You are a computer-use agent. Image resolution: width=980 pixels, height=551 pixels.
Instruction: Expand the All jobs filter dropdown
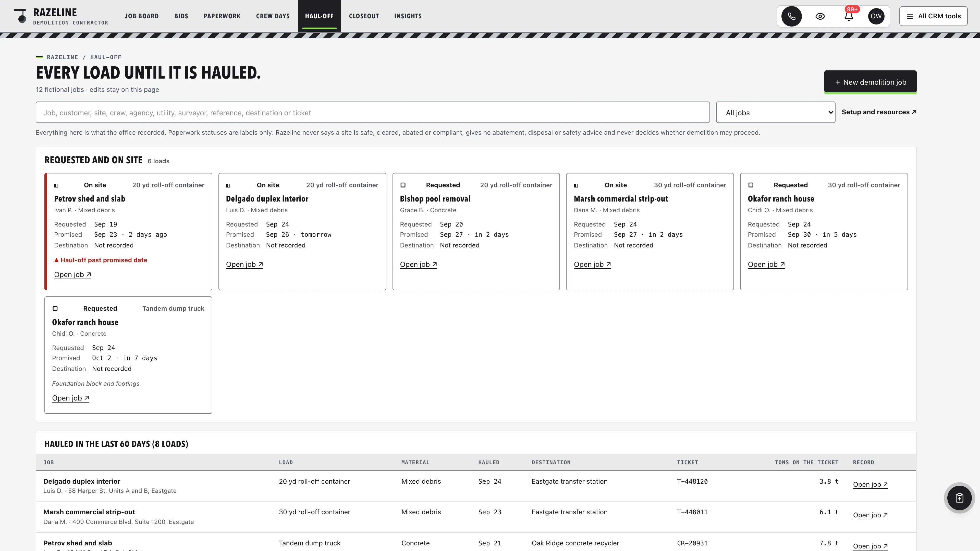pos(775,112)
